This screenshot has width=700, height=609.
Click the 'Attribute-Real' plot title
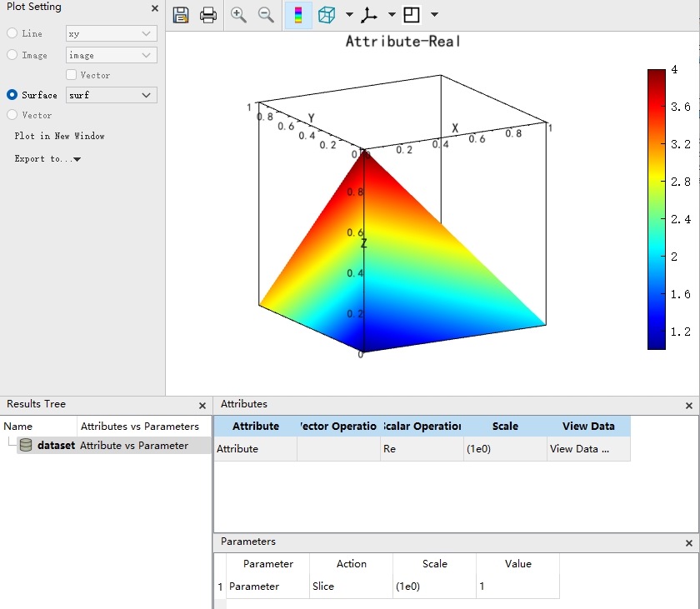(402, 42)
